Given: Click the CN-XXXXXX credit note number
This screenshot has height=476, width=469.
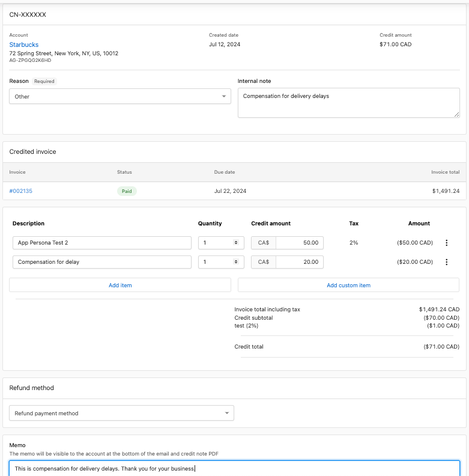Looking at the screenshot, I should pyautogui.click(x=28, y=14).
